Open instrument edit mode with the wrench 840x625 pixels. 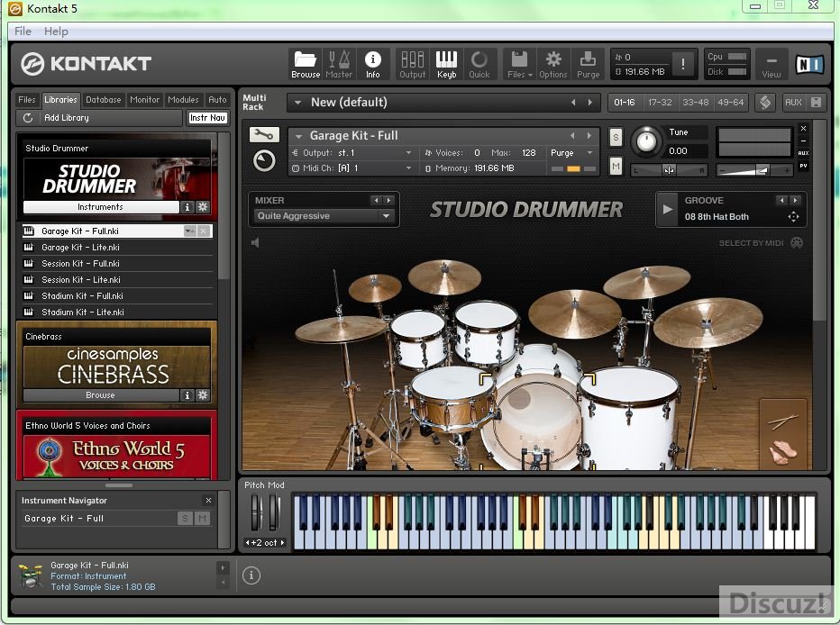(x=264, y=135)
